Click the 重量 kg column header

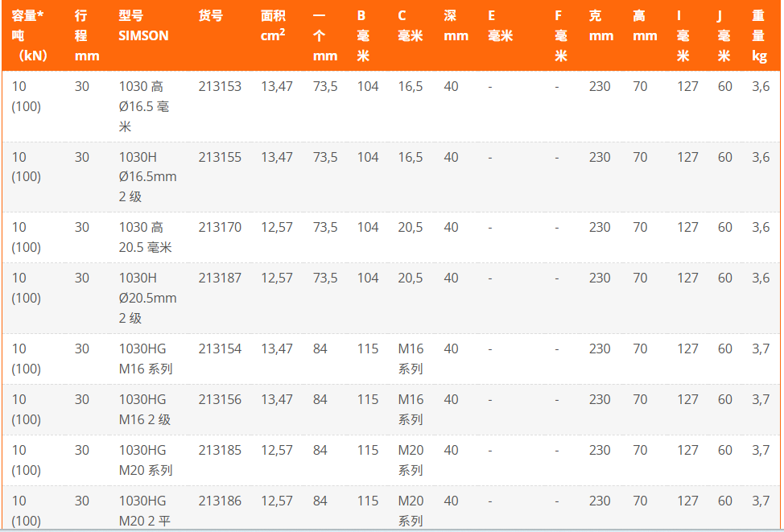[760, 36]
